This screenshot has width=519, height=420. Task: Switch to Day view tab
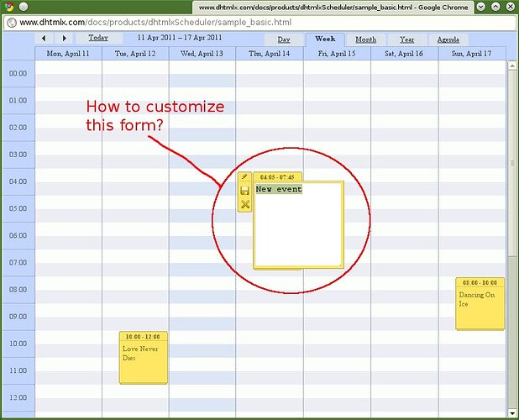[284, 39]
